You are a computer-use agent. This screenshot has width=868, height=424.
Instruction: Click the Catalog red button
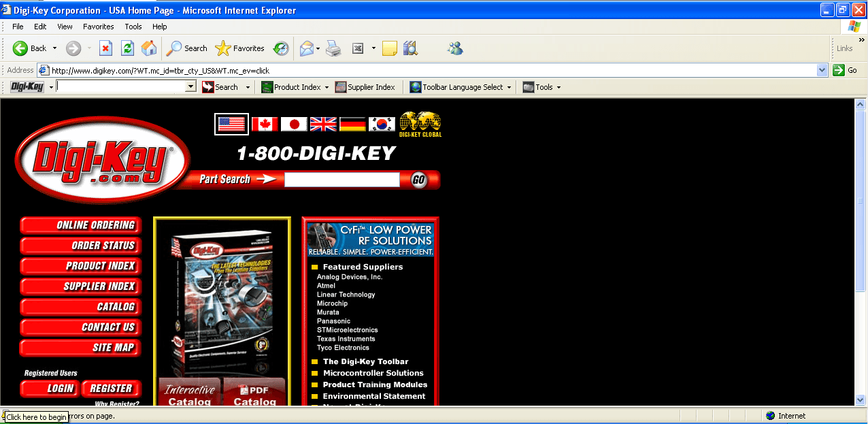click(x=80, y=307)
